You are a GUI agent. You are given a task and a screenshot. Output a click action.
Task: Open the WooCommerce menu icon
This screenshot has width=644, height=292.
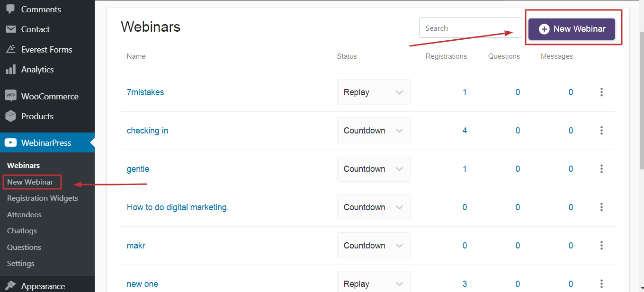pos(10,96)
